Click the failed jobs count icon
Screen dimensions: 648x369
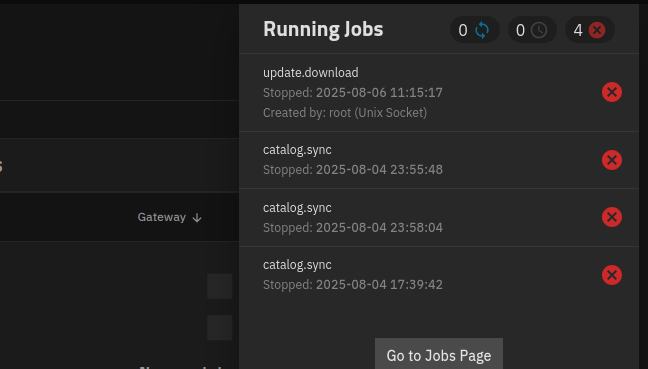[597, 30]
